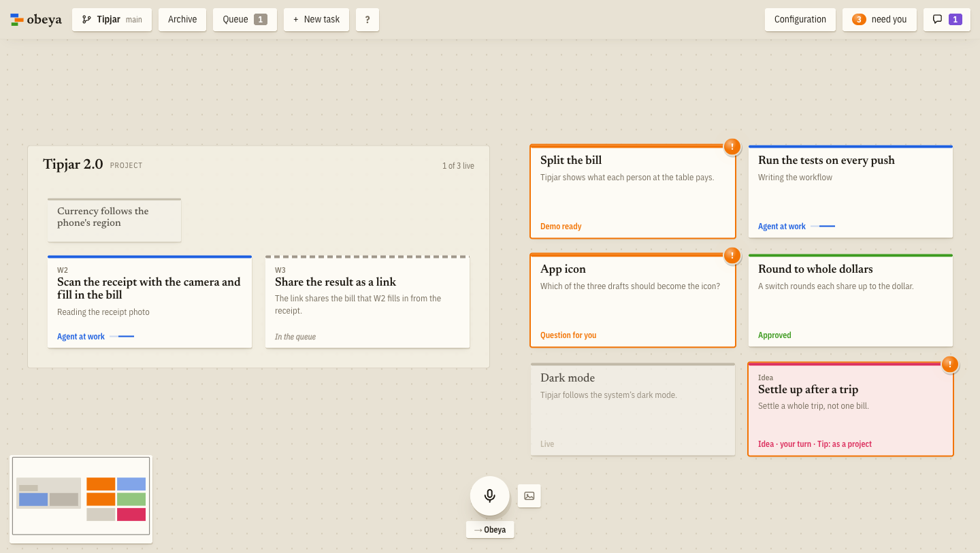Click the '1 of 3 live' status text
980x553 pixels.
(x=458, y=166)
